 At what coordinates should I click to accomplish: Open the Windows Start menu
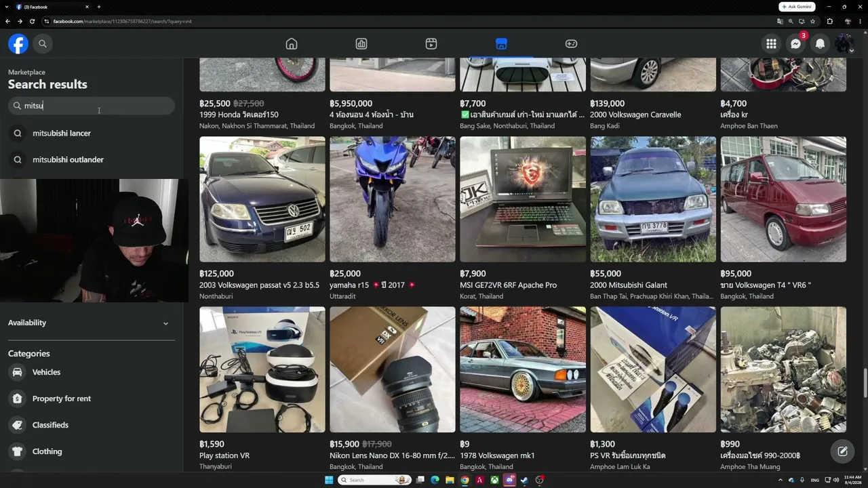(x=329, y=480)
